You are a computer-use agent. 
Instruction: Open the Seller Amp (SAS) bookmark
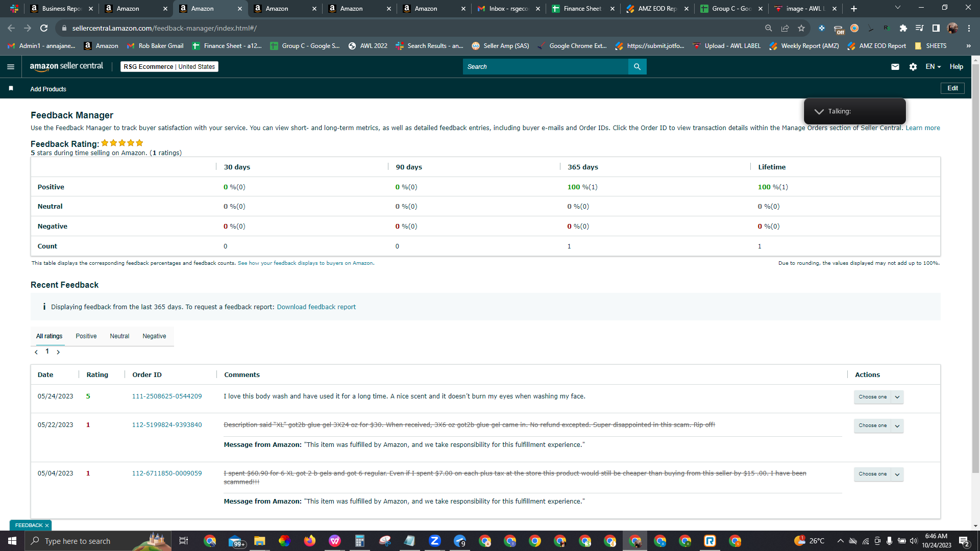500,46
